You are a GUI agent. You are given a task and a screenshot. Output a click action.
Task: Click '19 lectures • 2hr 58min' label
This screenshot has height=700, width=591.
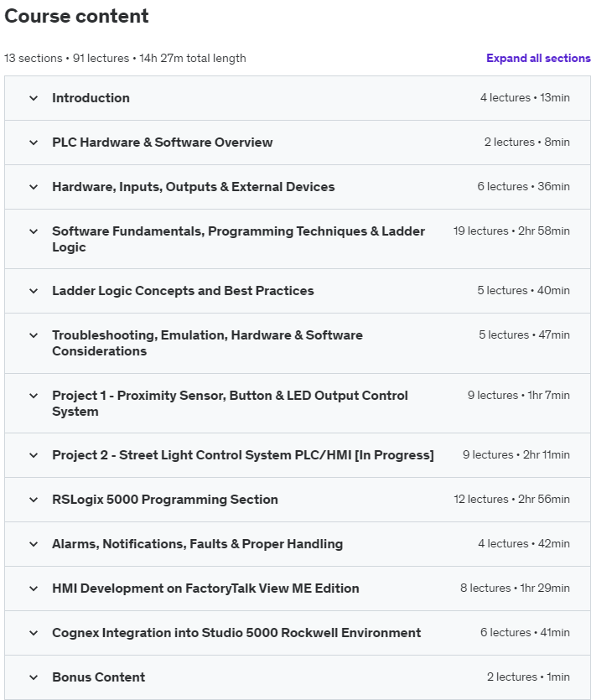tap(511, 231)
